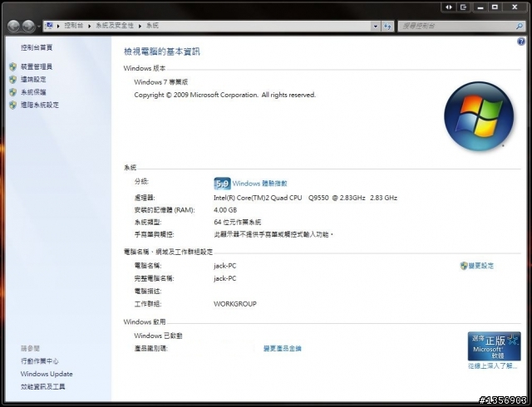
Task: Select 系統 breadcrumb in address bar
Action: point(152,26)
